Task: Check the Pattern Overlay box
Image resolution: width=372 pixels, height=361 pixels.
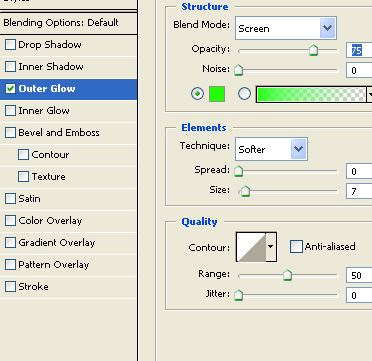Action: click(10, 265)
